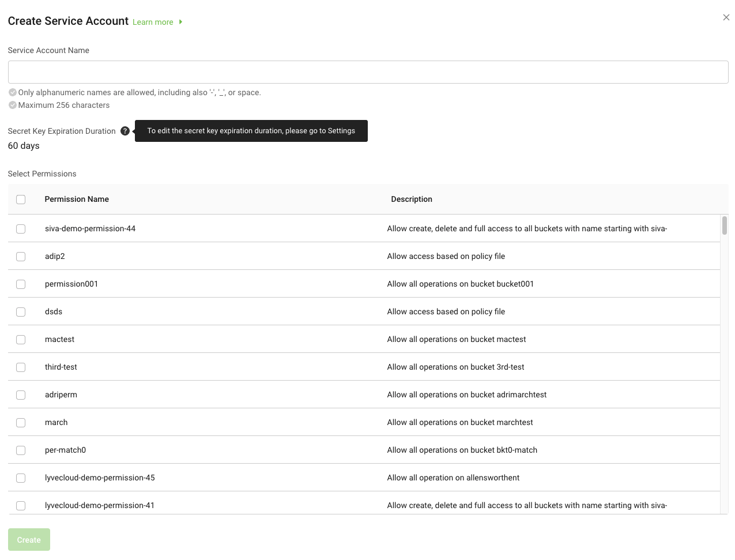This screenshot has height=560, width=735.
Task: Select the third-test permission checkbox
Action: [21, 367]
